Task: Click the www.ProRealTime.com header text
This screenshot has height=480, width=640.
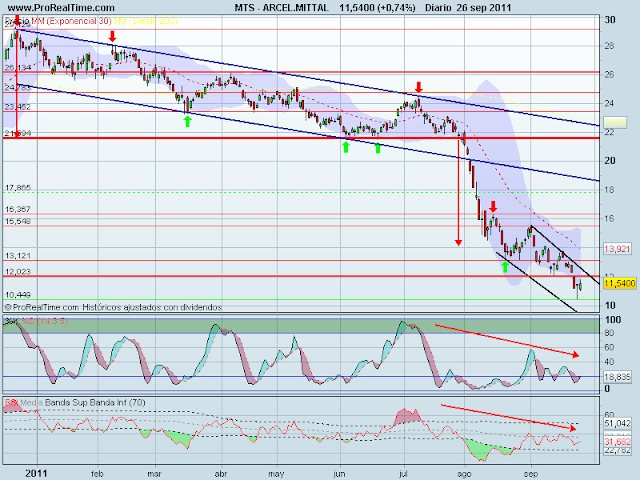Action: pyautogui.click(x=61, y=7)
